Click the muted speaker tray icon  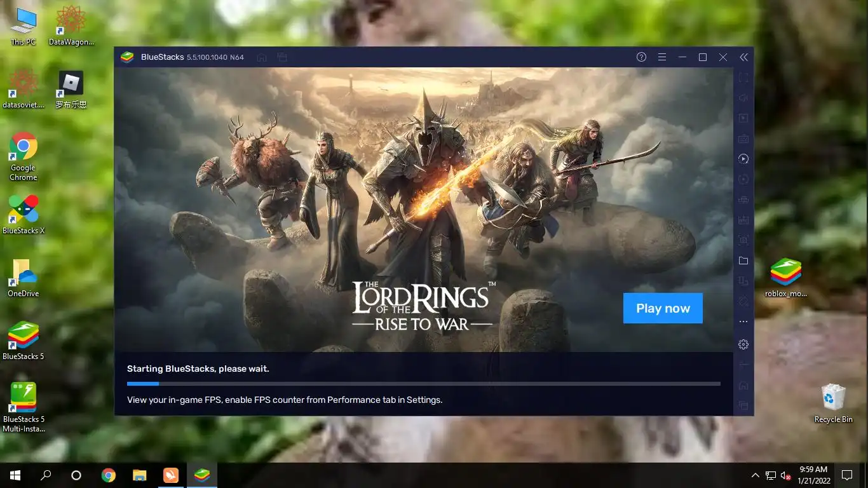point(785,475)
